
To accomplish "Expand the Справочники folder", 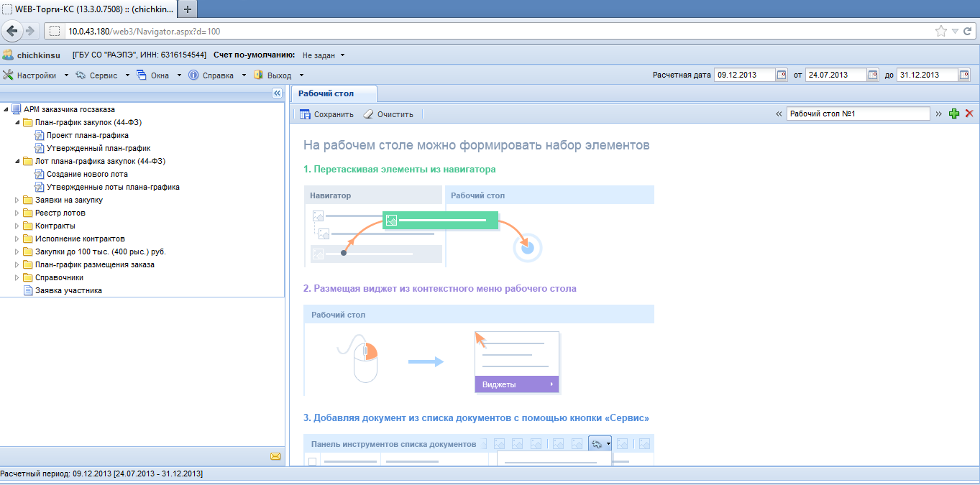I will (17, 277).
